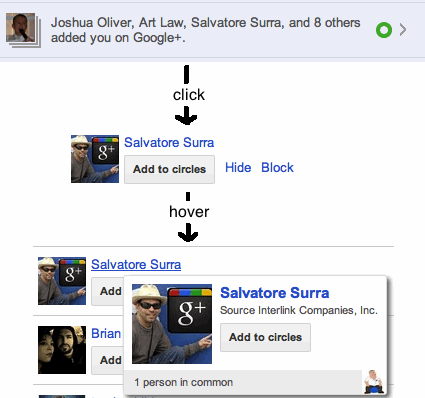Click partially hidden Add button for Salvatore
The image size is (425, 398).
tap(108, 291)
